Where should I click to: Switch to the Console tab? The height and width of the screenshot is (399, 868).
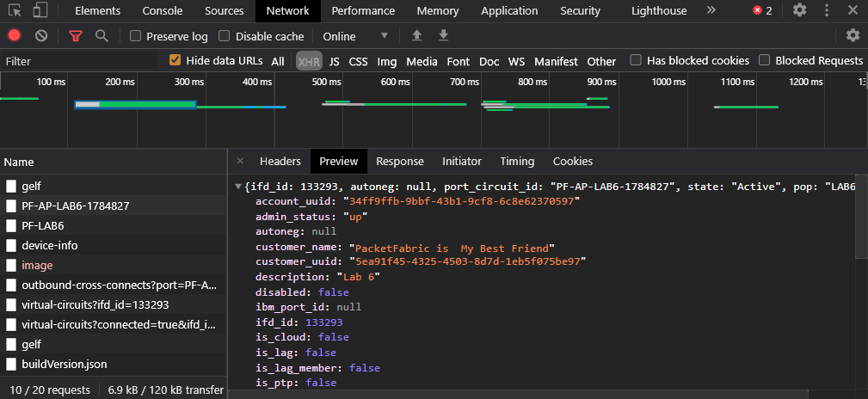click(163, 10)
